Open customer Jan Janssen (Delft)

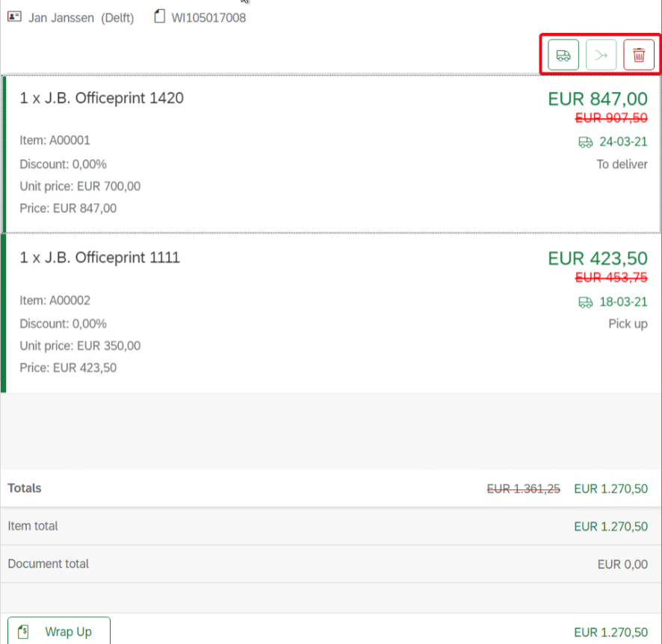(81, 17)
